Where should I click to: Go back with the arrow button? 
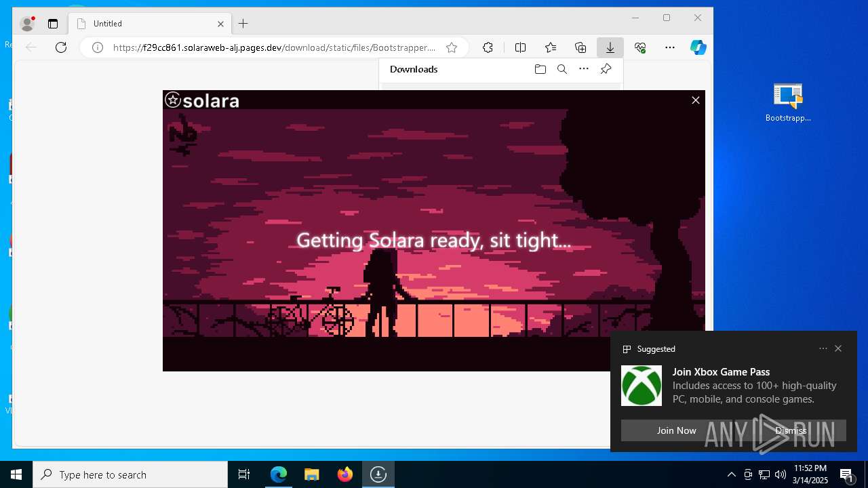pos(31,47)
